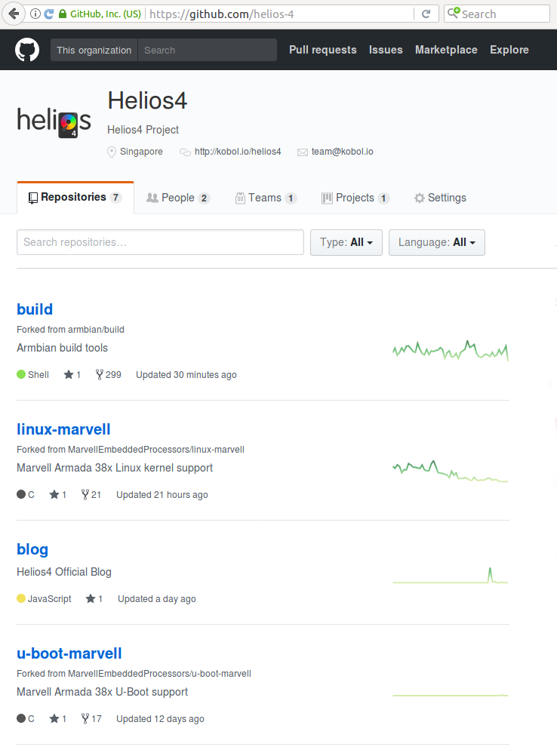Switch to the Teams tab
This screenshot has height=756, width=557.
tap(266, 198)
